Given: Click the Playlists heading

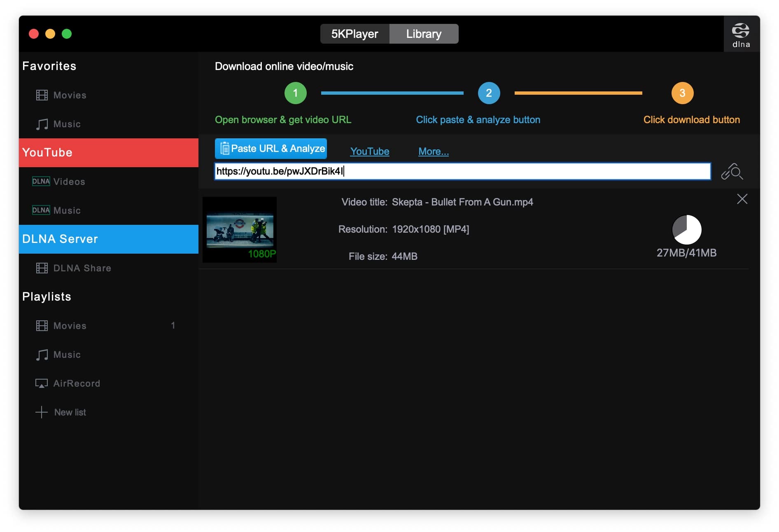Looking at the screenshot, I should pos(47,297).
